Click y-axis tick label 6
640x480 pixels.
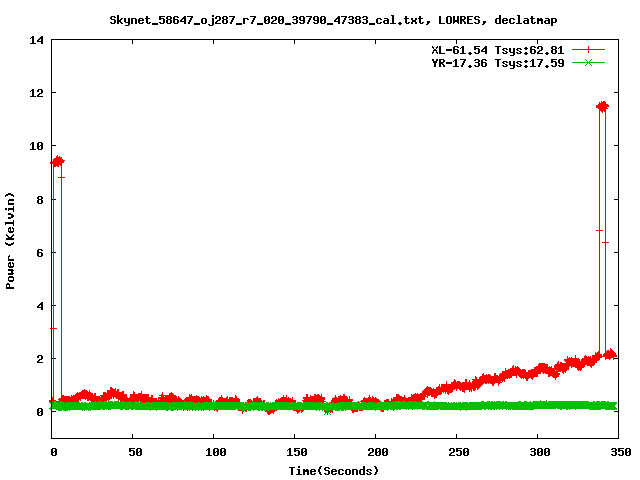click(x=40, y=253)
